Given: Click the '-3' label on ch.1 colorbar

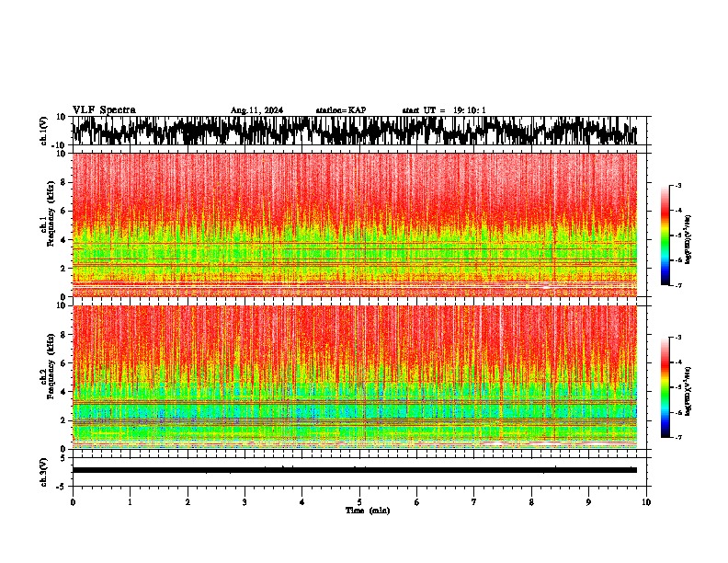Looking at the screenshot, I should pyautogui.click(x=678, y=185).
